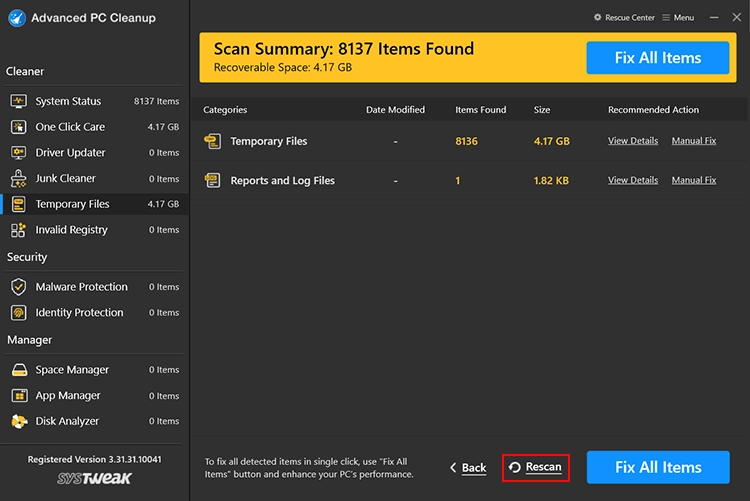The width and height of the screenshot is (750, 501).
Task: Select the One Click Care icon
Action: [x=18, y=127]
